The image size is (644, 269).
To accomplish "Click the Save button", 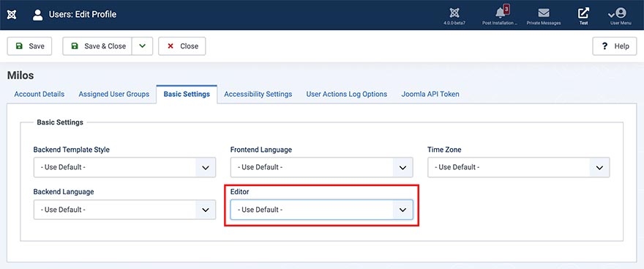I will point(29,46).
